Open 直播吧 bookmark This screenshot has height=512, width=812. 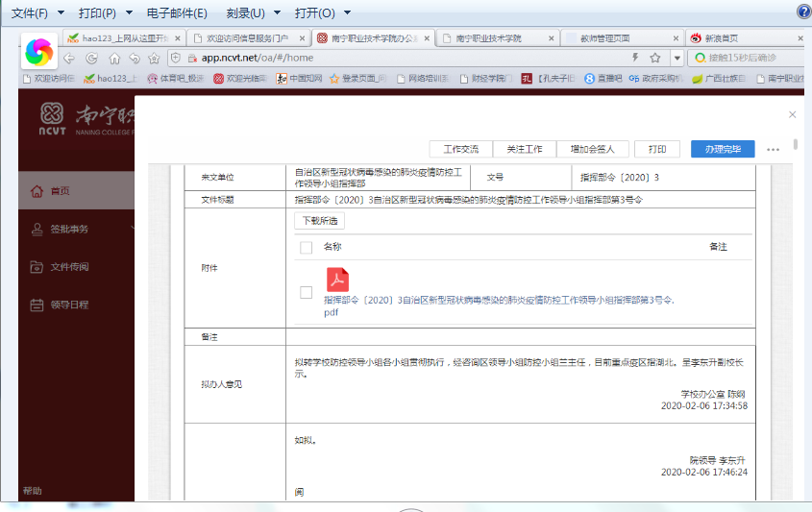(x=603, y=79)
